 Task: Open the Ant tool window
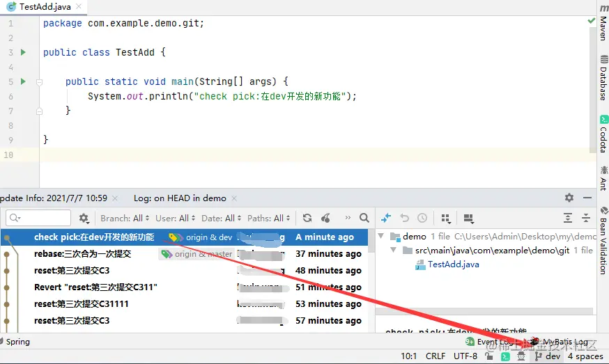pyautogui.click(x=603, y=178)
